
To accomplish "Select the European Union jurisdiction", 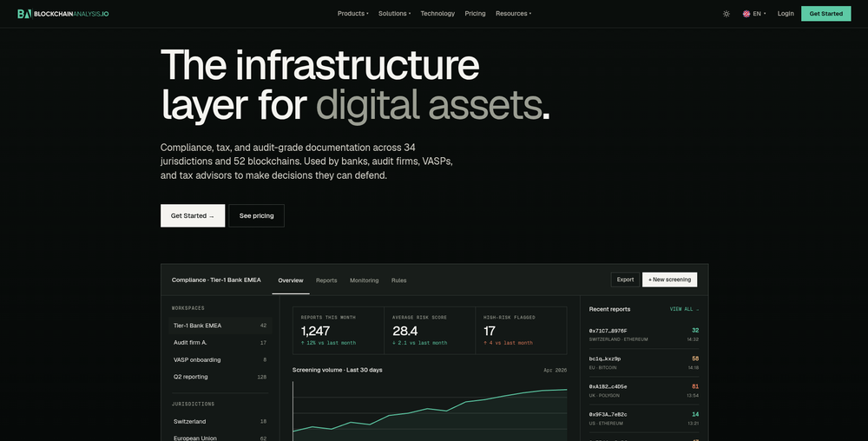I will coord(220,438).
